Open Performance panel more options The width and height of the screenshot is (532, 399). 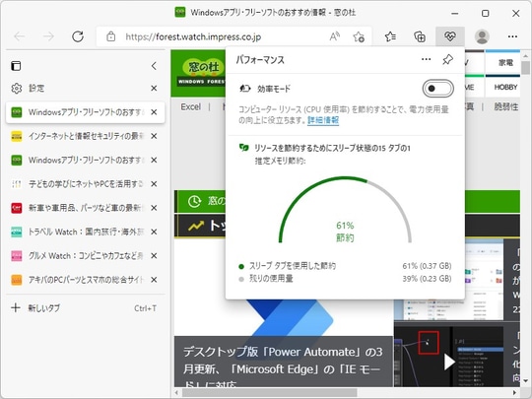pos(427,59)
